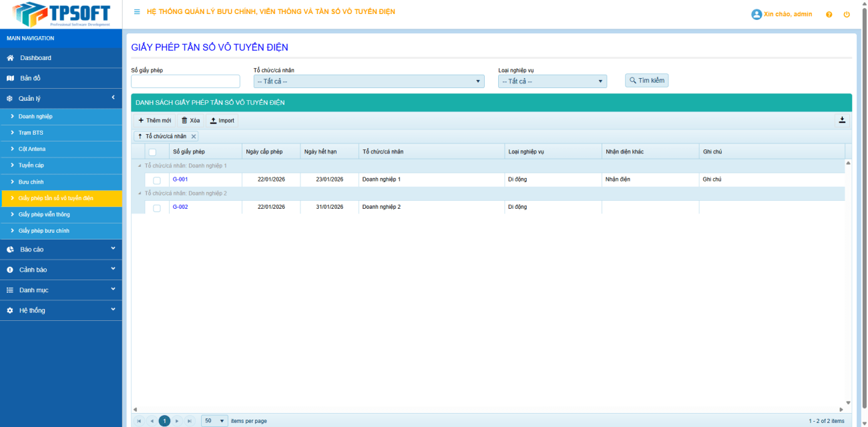Viewport: 868px width, 427px height.
Task: Go to the first page of results
Action: [139, 421]
